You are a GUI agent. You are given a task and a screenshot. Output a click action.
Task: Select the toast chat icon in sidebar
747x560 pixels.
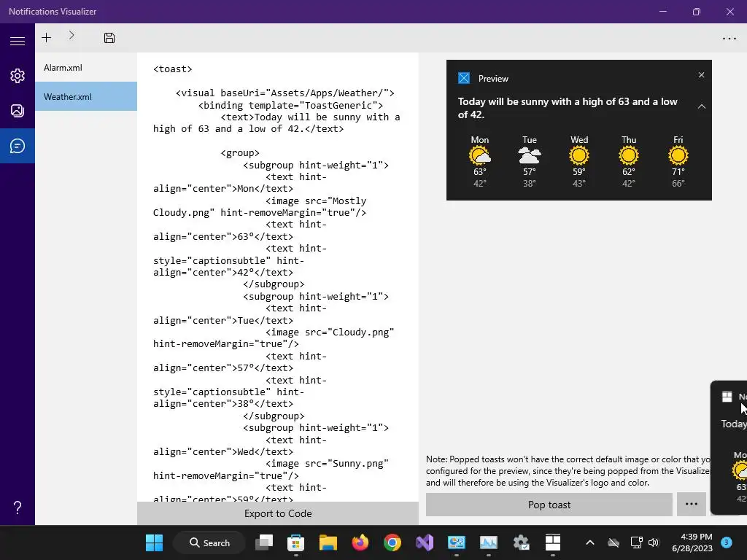(x=18, y=146)
